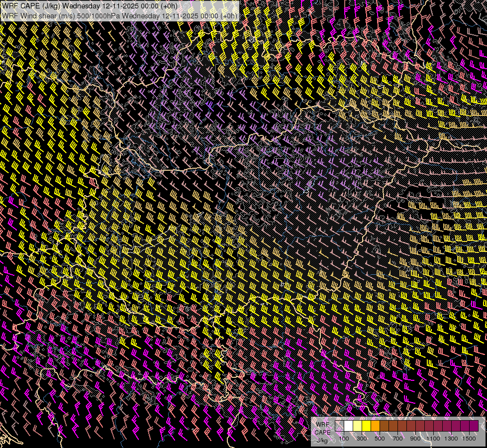This screenshot has height=448, width=487.
Task: Click the CAPE text in the legend box
Action: [322, 432]
